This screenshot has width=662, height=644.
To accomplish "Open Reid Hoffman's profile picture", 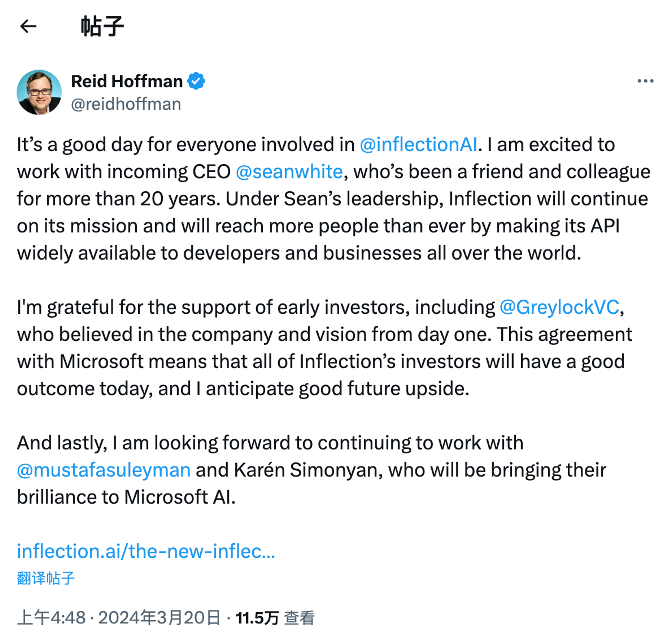I will 39,92.
